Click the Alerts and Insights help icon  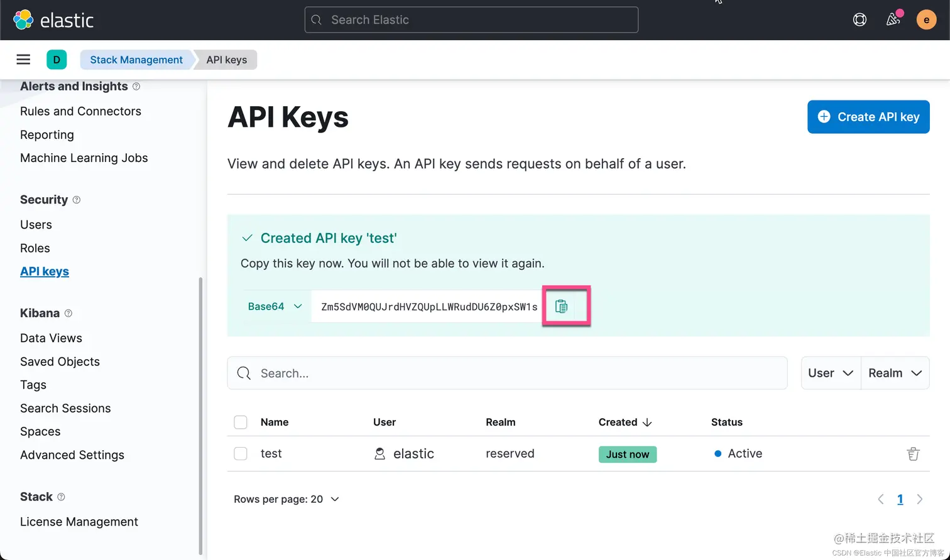pos(136,87)
